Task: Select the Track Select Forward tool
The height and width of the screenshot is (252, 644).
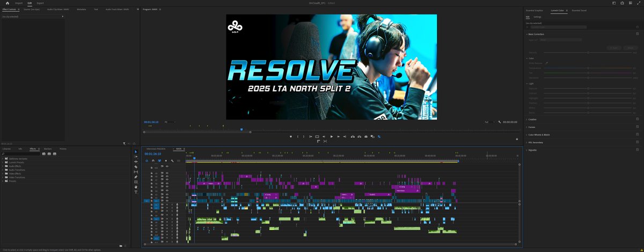Action: 136,157
